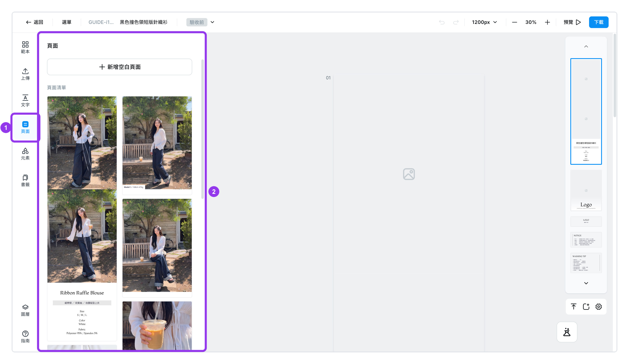Image resolution: width=629 pixels, height=364 pixels.
Task: Click the GUIDE-i1... file name
Action: (x=101, y=22)
